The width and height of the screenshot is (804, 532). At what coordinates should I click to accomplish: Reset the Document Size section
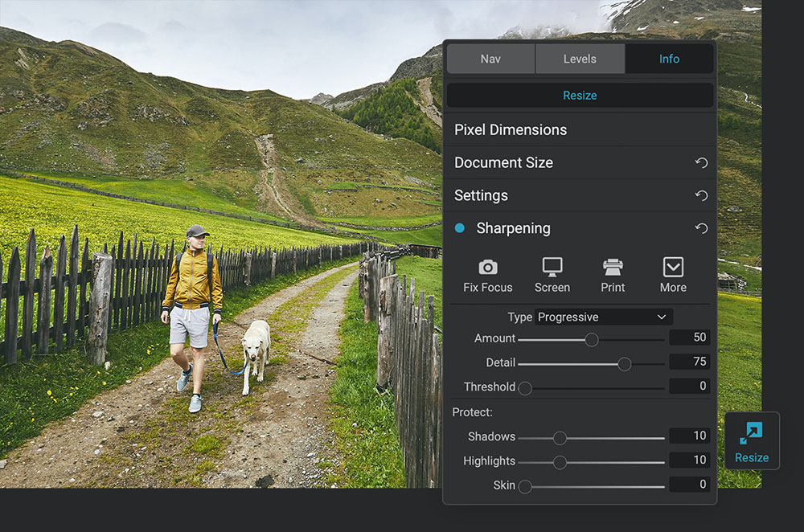[701, 163]
